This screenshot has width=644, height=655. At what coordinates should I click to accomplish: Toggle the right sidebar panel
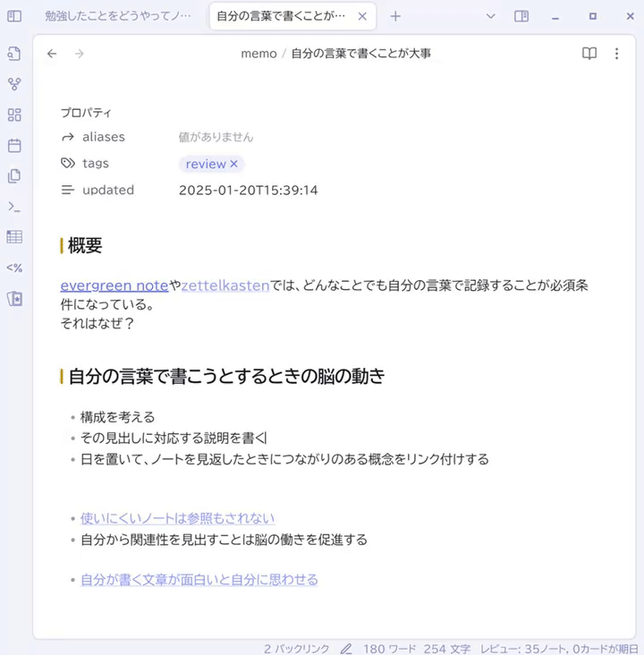click(x=521, y=16)
